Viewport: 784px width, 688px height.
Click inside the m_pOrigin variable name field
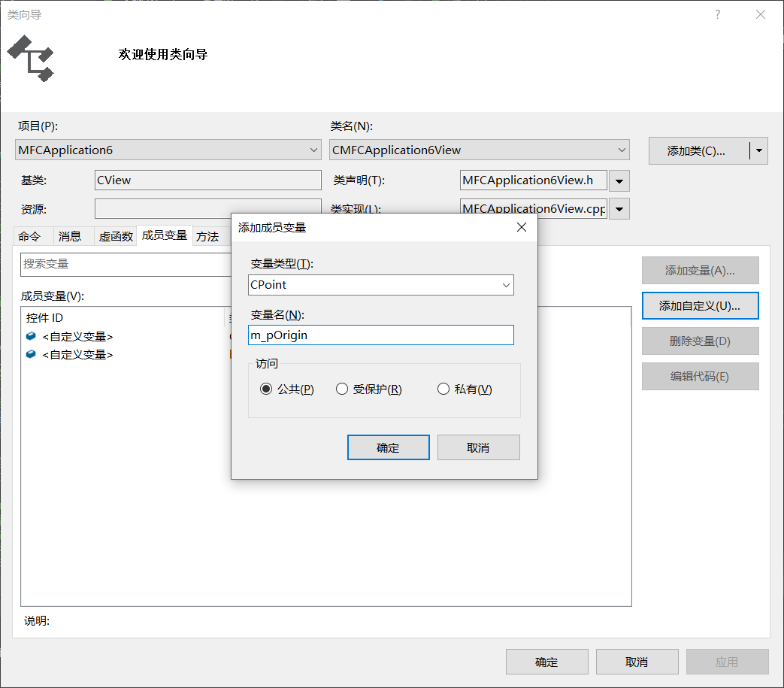pyautogui.click(x=380, y=335)
